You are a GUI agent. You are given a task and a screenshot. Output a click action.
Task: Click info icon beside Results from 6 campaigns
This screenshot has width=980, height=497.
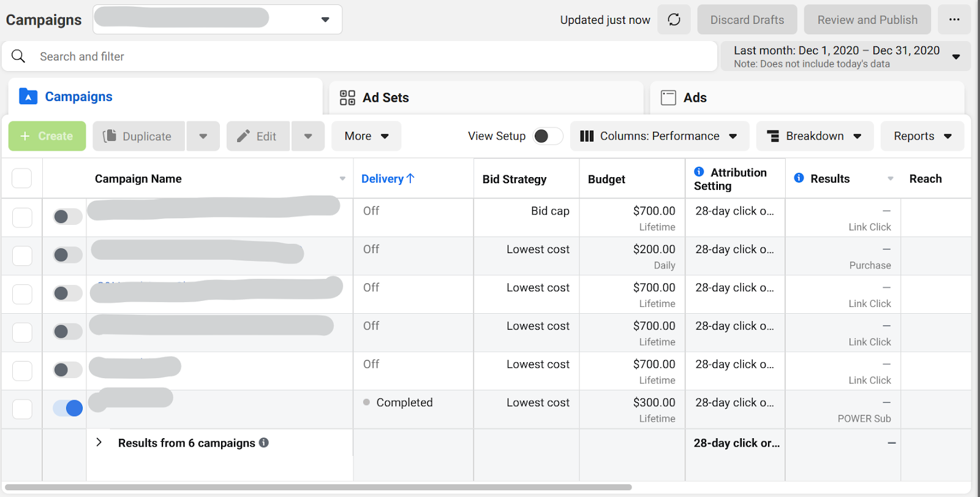click(x=264, y=442)
